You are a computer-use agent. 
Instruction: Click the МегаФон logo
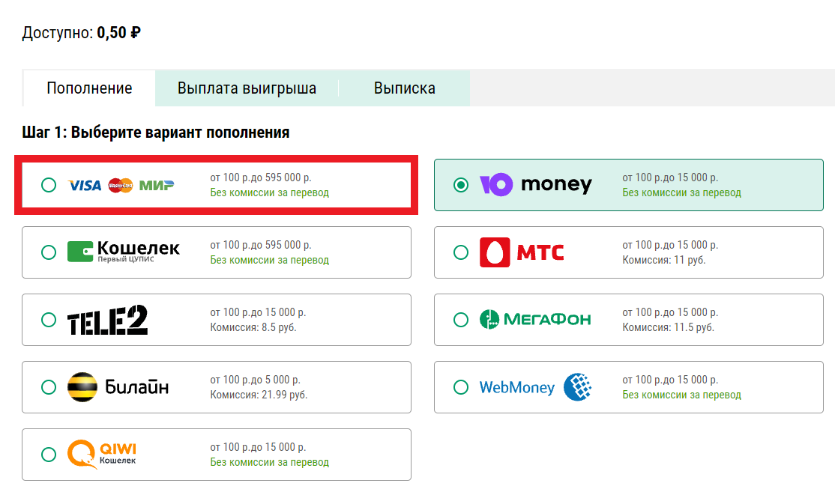point(535,319)
